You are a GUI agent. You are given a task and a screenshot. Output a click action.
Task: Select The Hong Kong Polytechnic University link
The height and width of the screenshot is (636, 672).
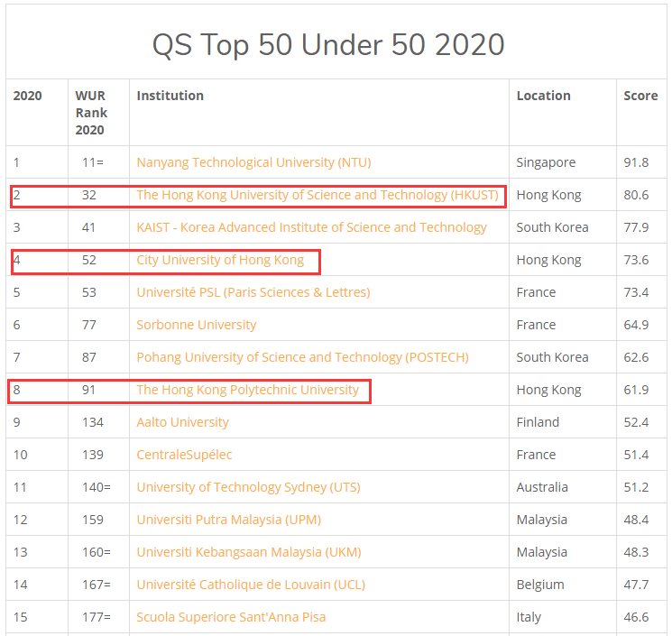point(247,390)
